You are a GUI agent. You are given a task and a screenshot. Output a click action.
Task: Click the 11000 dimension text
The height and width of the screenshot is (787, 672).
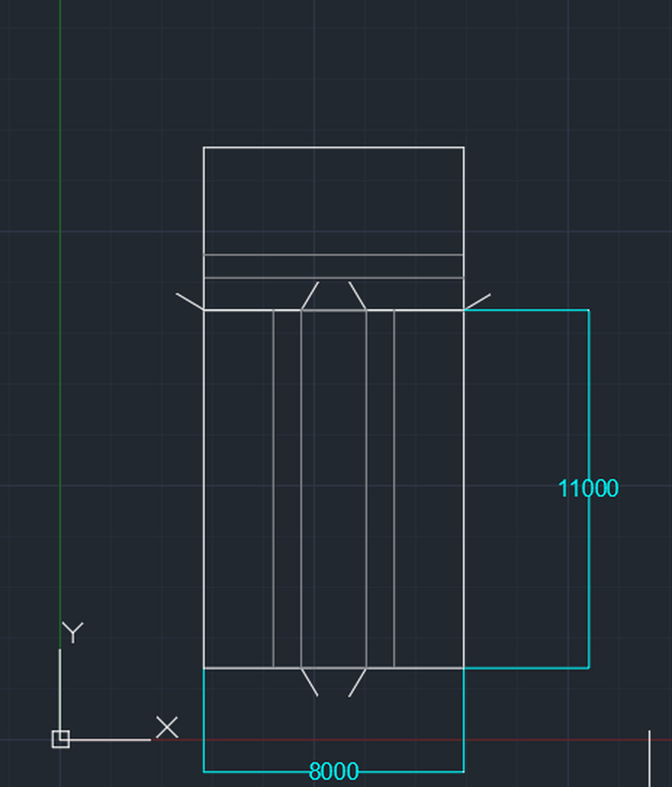click(x=588, y=488)
